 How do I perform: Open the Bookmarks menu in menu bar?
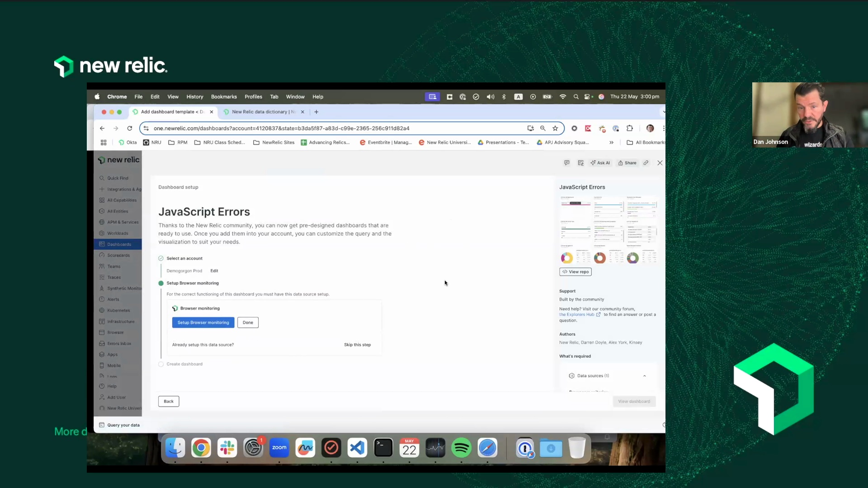(x=224, y=97)
